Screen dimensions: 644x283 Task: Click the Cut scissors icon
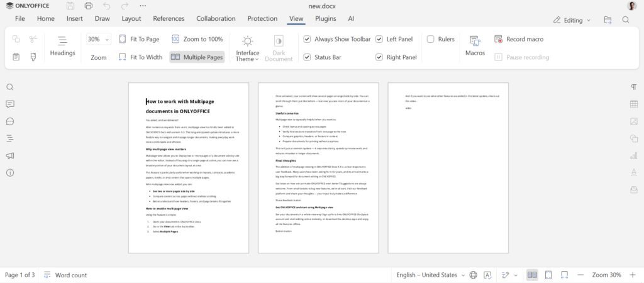point(33,39)
